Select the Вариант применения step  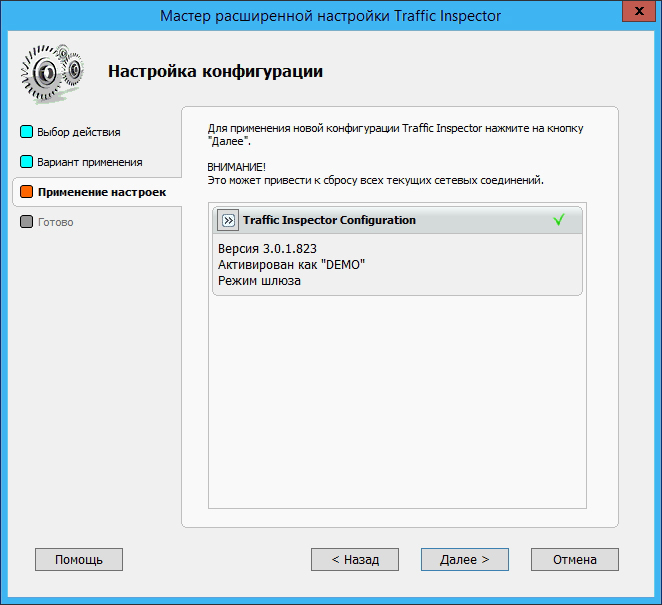(x=90, y=162)
